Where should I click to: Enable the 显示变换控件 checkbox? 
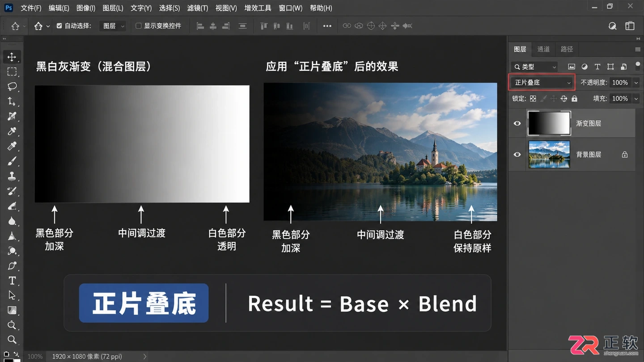[139, 26]
